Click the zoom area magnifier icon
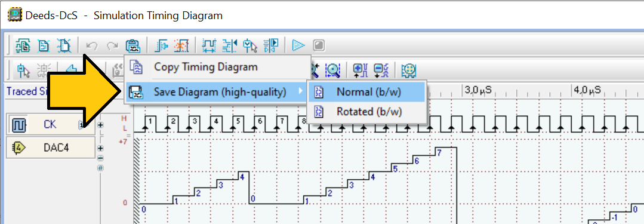 point(332,70)
